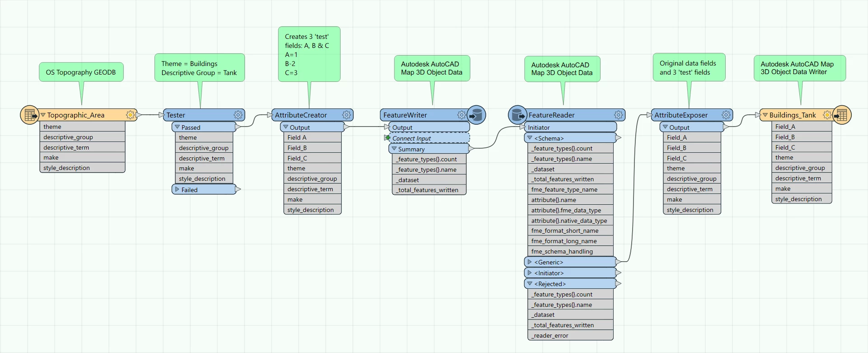Collapse AttributeExposer Output port attributes

click(665, 127)
